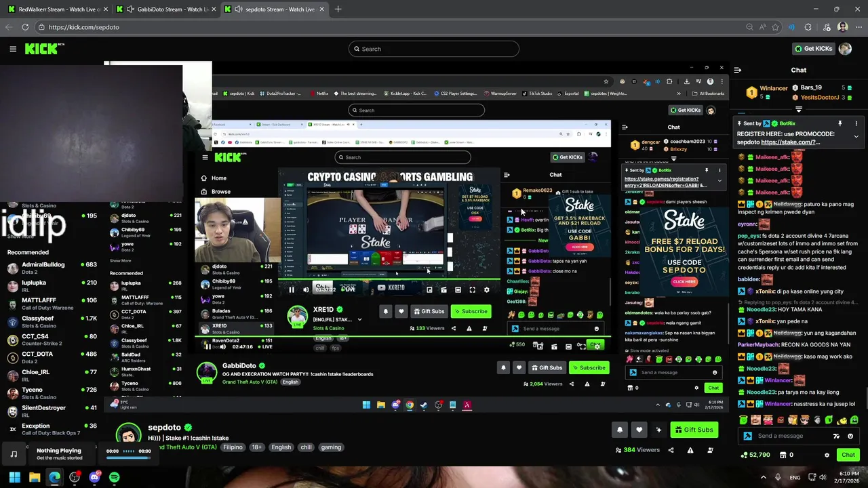Click the music widget progress bar
The image size is (868, 488).
(128, 457)
